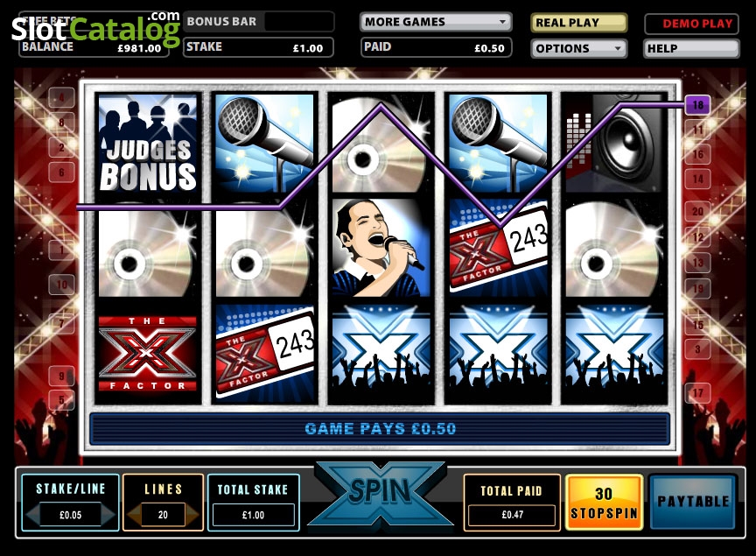Click the payline 17 marker

(697, 393)
